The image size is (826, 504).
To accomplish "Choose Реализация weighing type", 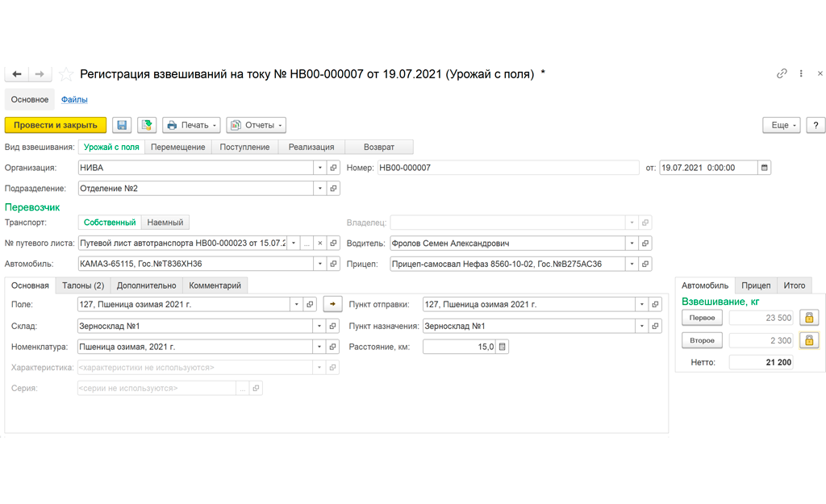I will point(311,148).
